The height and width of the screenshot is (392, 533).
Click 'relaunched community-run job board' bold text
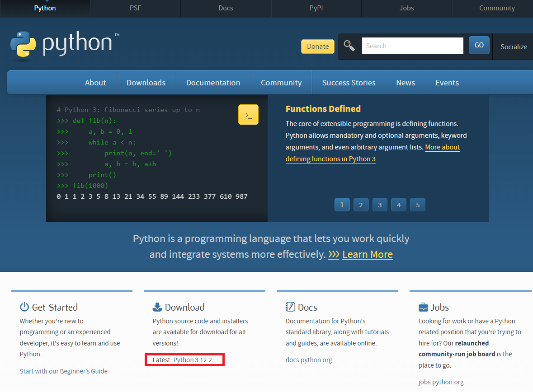coord(457,349)
